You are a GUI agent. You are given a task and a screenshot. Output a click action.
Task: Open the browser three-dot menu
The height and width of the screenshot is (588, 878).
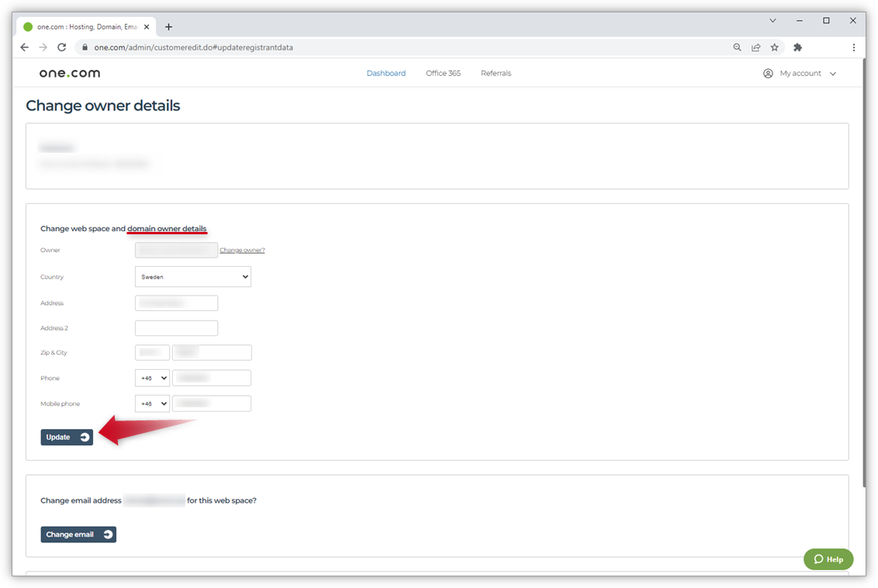pos(854,47)
